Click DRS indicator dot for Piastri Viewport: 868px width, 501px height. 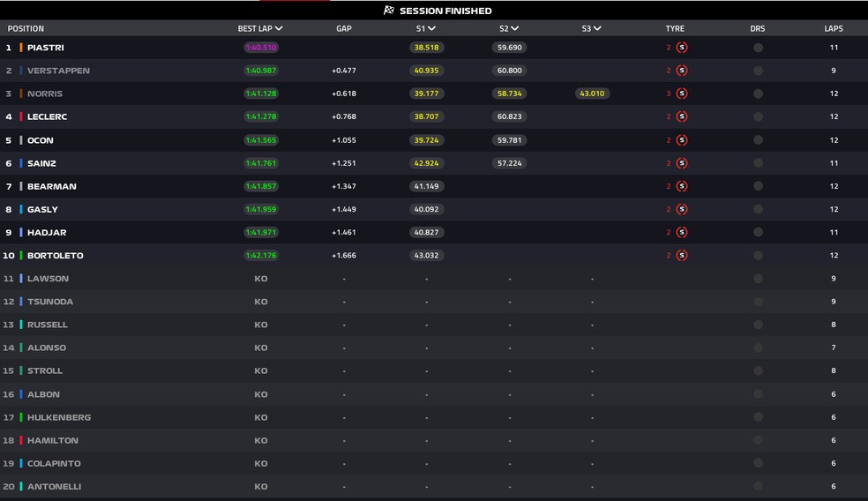point(759,48)
